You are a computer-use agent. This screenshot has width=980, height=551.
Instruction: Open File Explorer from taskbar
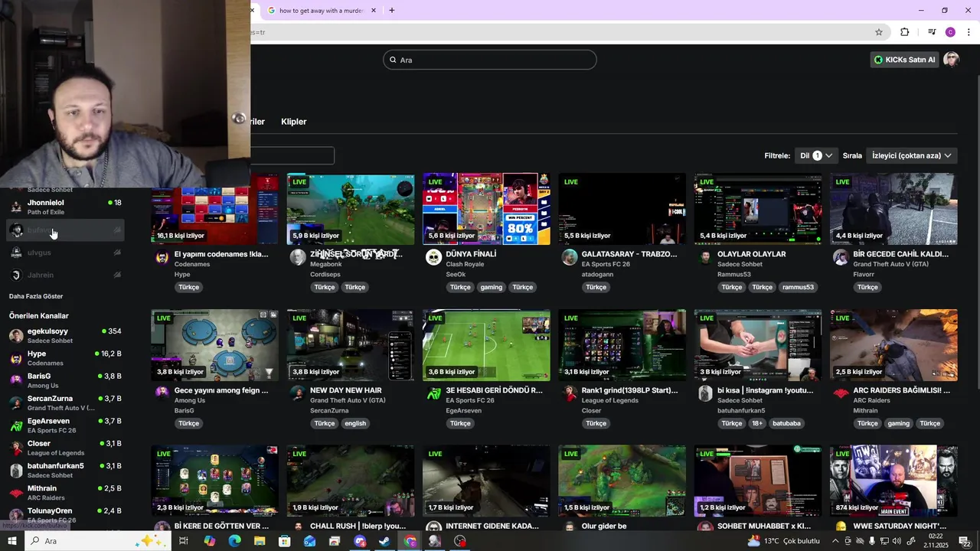pyautogui.click(x=260, y=541)
